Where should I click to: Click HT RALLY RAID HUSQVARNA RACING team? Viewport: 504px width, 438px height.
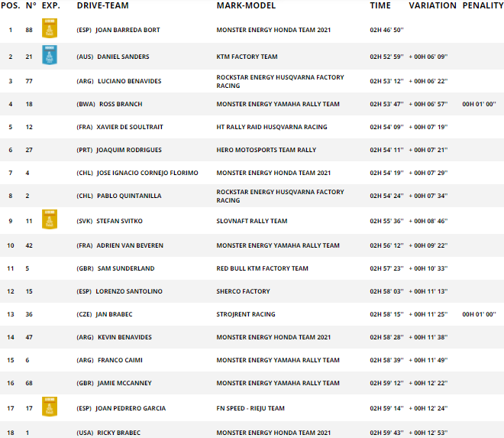(272, 127)
